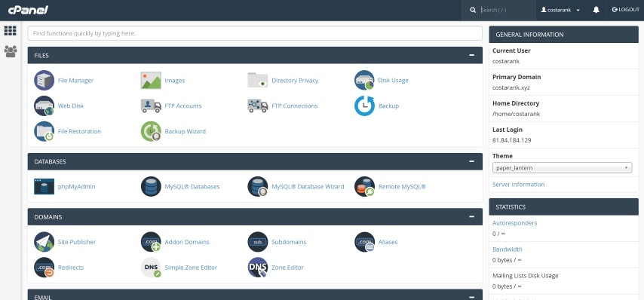Click the FTP Accounts truck icon
The width and height of the screenshot is (644, 300).
click(151, 106)
